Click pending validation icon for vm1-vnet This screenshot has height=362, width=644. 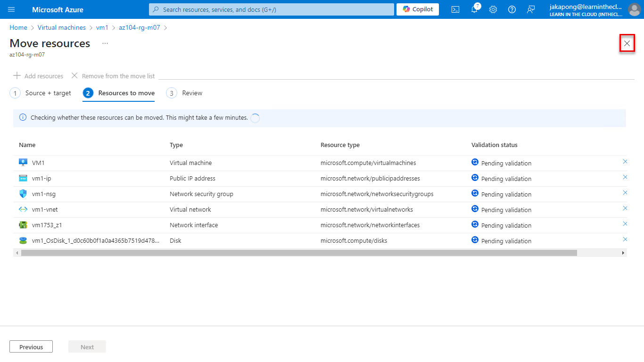(x=475, y=209)
